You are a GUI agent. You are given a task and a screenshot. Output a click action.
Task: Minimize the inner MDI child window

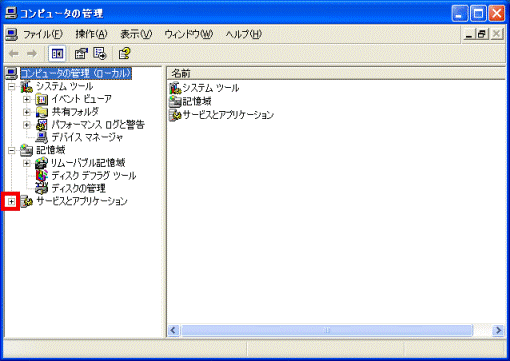point(469,34)
